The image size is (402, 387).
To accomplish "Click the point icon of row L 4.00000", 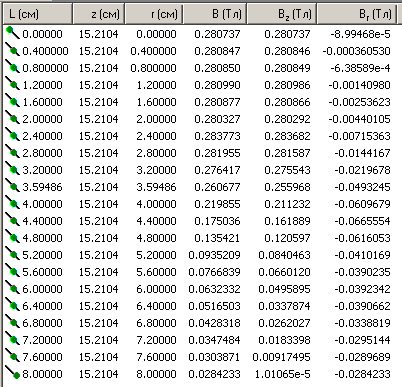I will pyautogui.click(x=12, y=203).
